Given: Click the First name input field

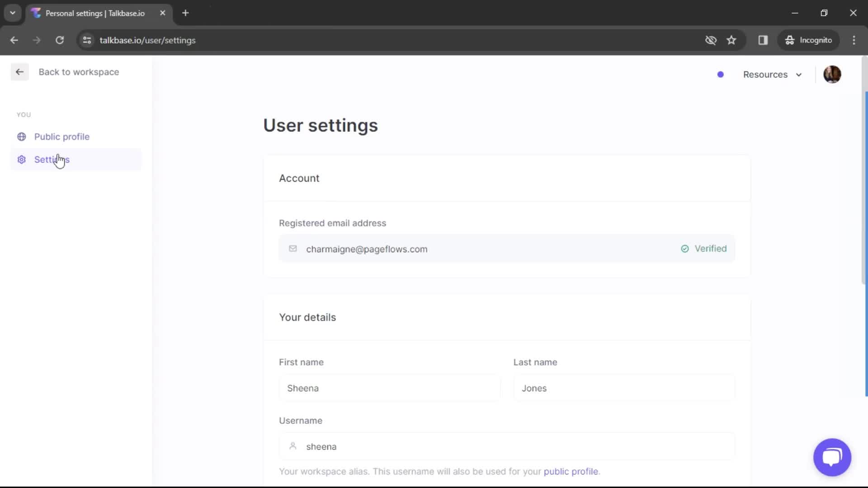Looking at the screenshot, I should pyautogui.click(x=389, y=388).
